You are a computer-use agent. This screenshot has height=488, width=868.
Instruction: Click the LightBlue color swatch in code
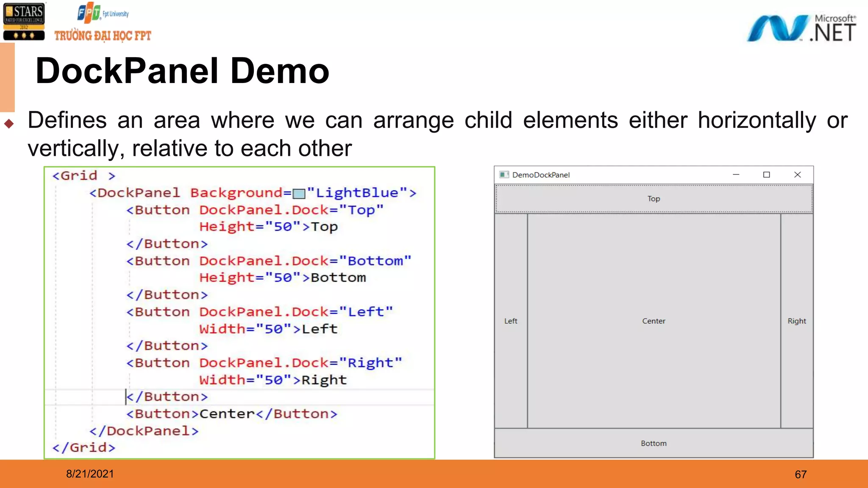click(x=299, y=194)
